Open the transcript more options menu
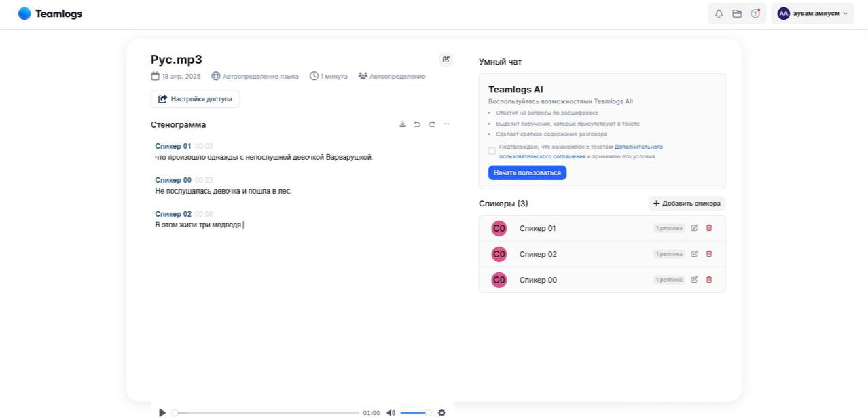Screen dimensions: 868x419 tap(446, 124)
